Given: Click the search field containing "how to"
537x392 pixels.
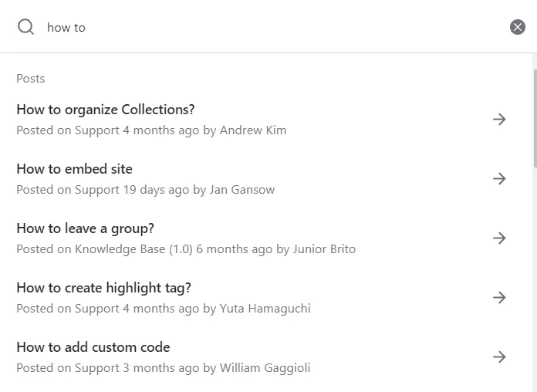Looking at the screenshot, I should click(x=270, y=27).
